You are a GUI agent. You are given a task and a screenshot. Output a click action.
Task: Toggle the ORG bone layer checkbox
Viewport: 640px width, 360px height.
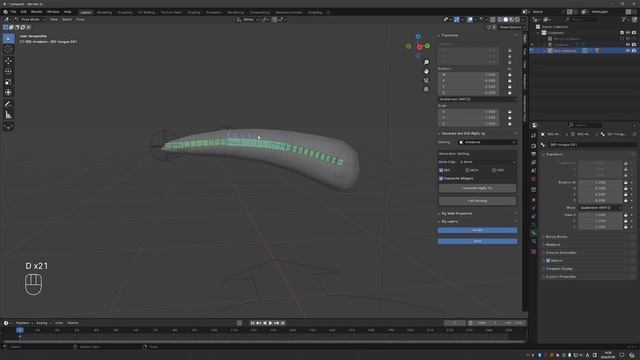[494, 170]
